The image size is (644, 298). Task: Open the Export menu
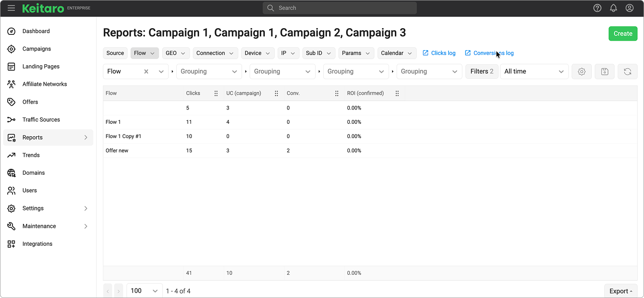(621, 291)
